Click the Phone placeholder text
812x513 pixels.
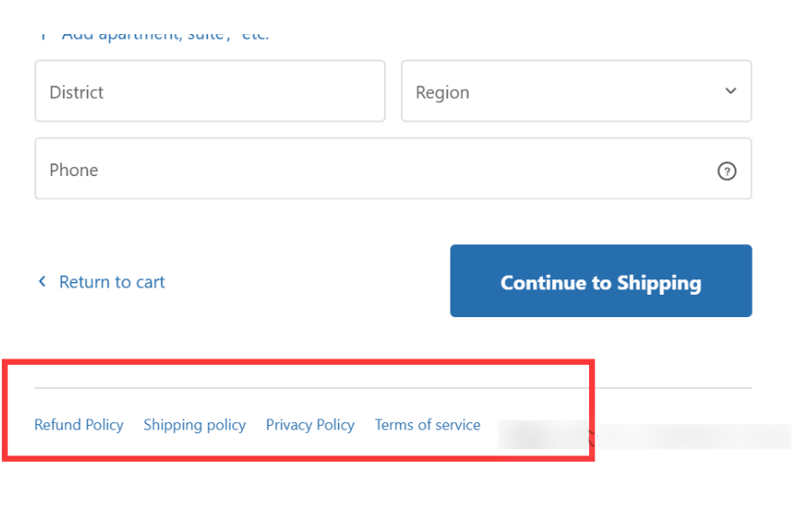click(x=74, y=171)
